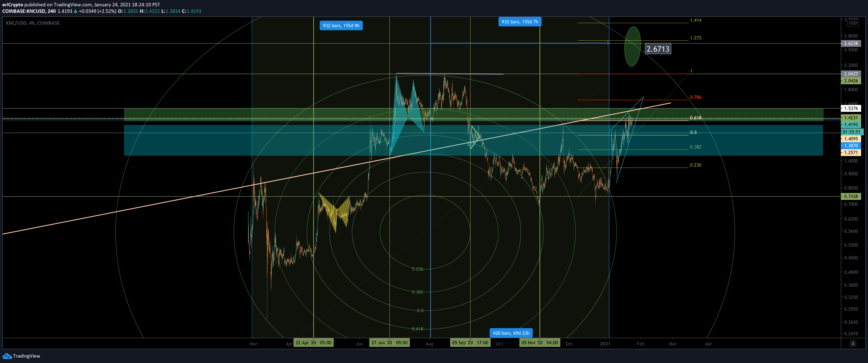
Task: Click the 2.0426 green price label
Action: coord(851,81)
